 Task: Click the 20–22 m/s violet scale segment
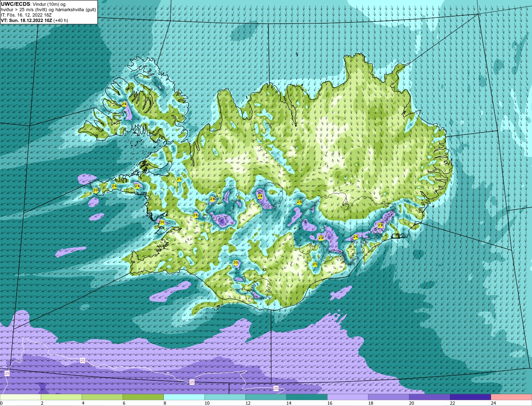(430, 397)
